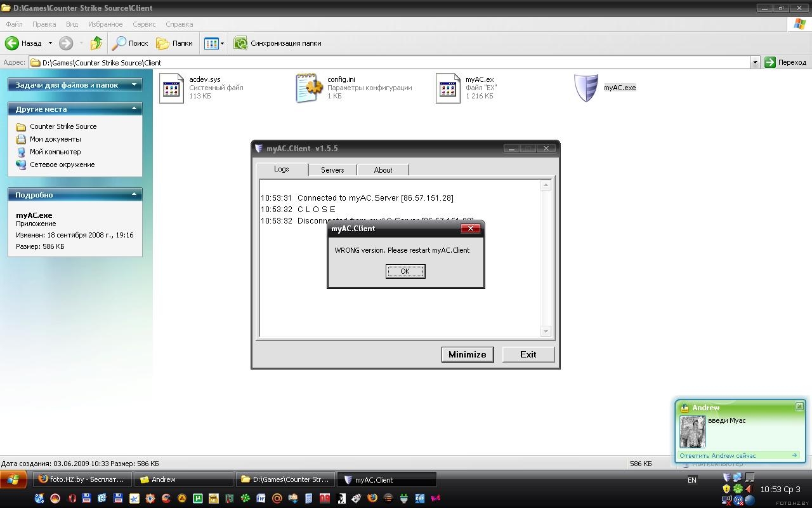Click the dice icon in quick launch

click(357, 498)
